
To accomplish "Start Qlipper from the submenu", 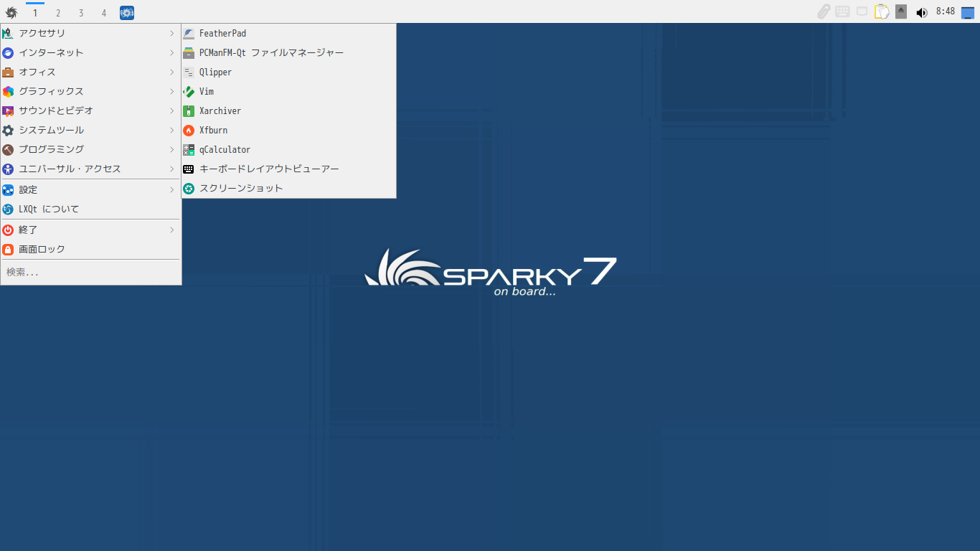I will click(288, 72).
